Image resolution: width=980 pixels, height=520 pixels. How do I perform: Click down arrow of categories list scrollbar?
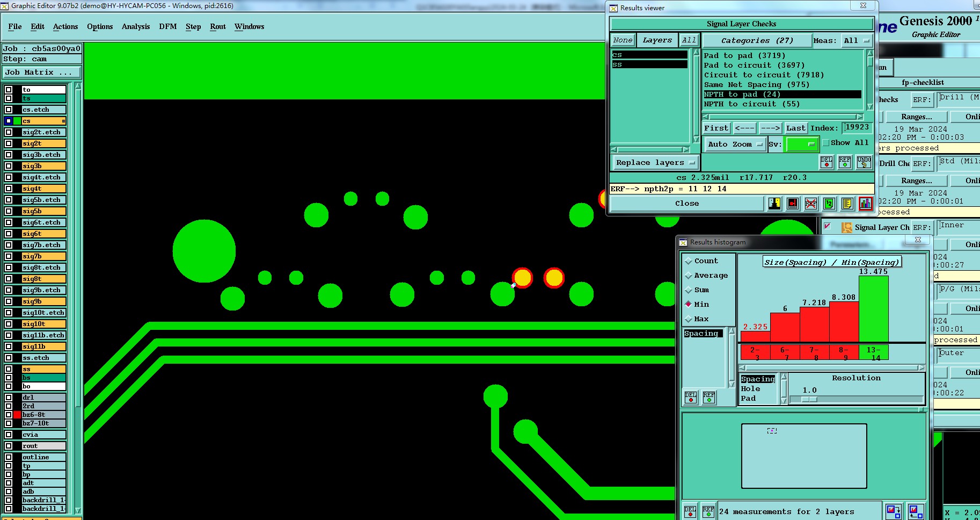[x=870, y=107]
